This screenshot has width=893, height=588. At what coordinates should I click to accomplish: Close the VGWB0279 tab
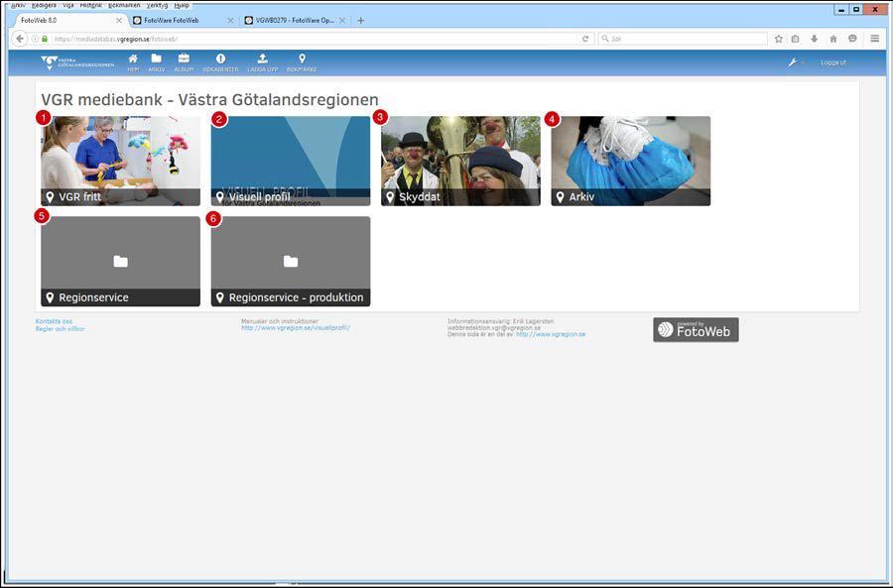pyautogui.click(x=342, y=20)
